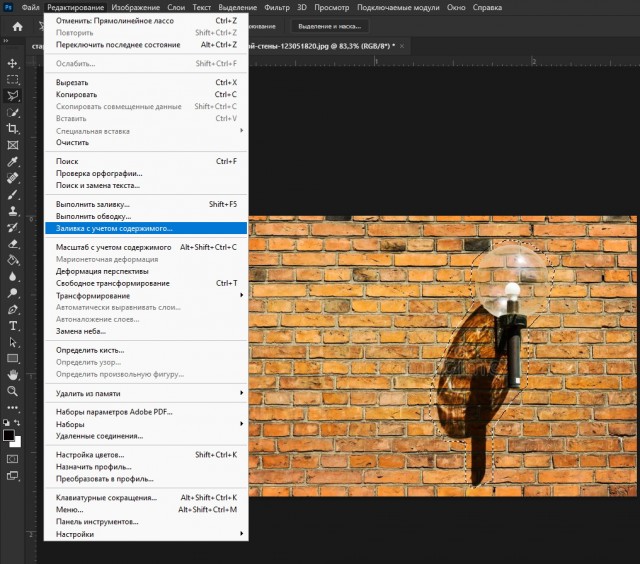Select the Brush tool
The width and height of the screenshot is (640, 564).
point(13,194)
